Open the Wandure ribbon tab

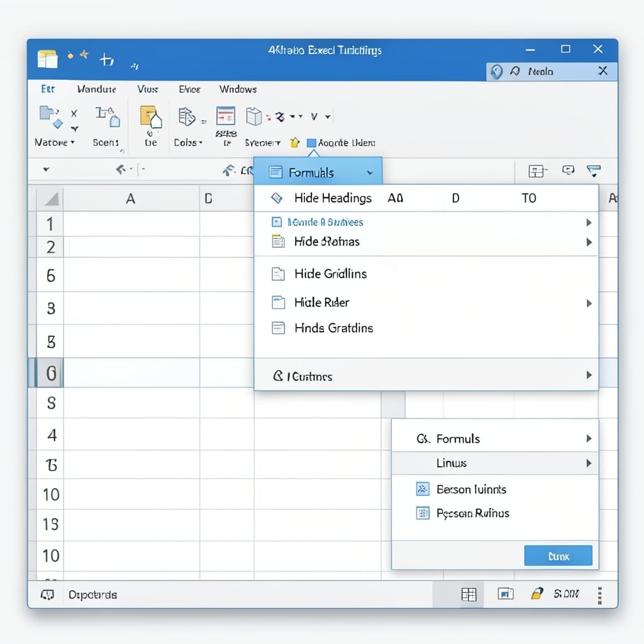[x=96, y=89]
